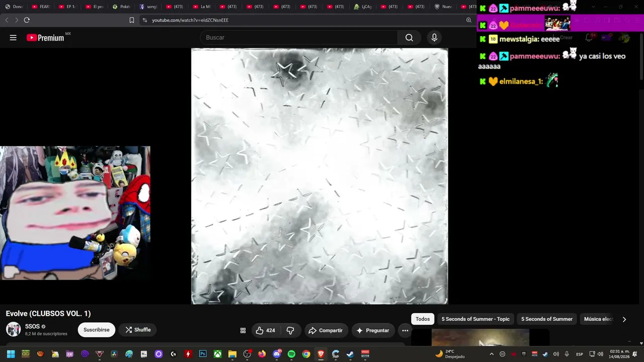Open Firefox from the taskbar
Image resolution: width=644 pixels, height=362 pixels.
pyautogui.click(x=262, y=354)
